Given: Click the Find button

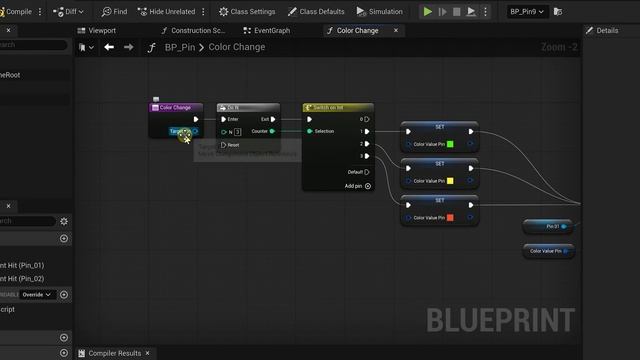Looking at the screenshot, I should point(114,12).
